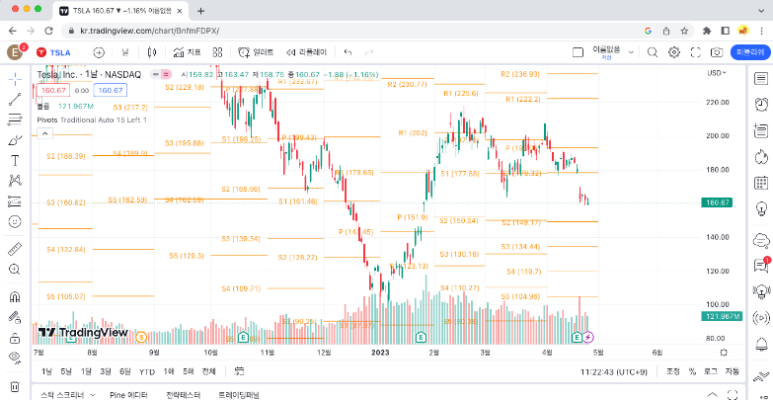
Task: Expand the bottom panel with the chevron
Action: [710, 394]
